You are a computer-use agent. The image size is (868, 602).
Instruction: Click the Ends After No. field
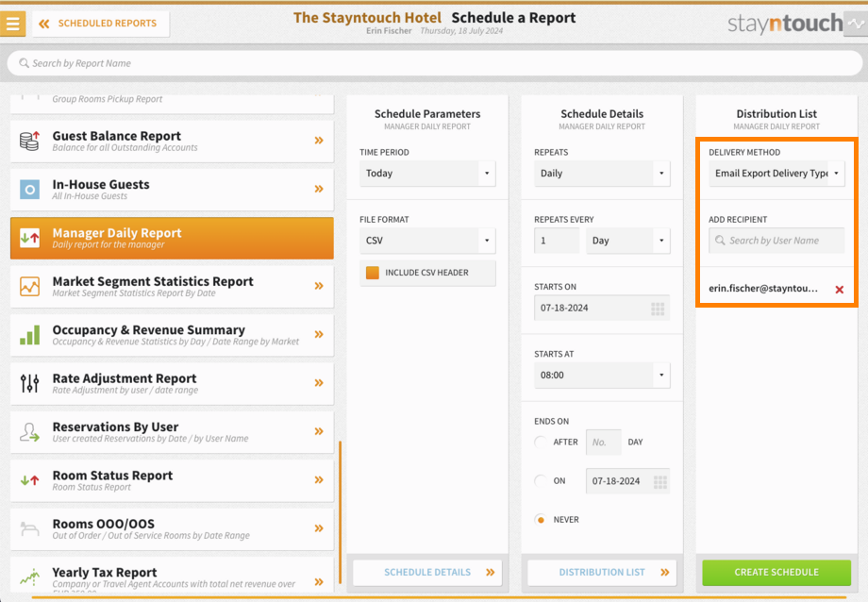604,442
